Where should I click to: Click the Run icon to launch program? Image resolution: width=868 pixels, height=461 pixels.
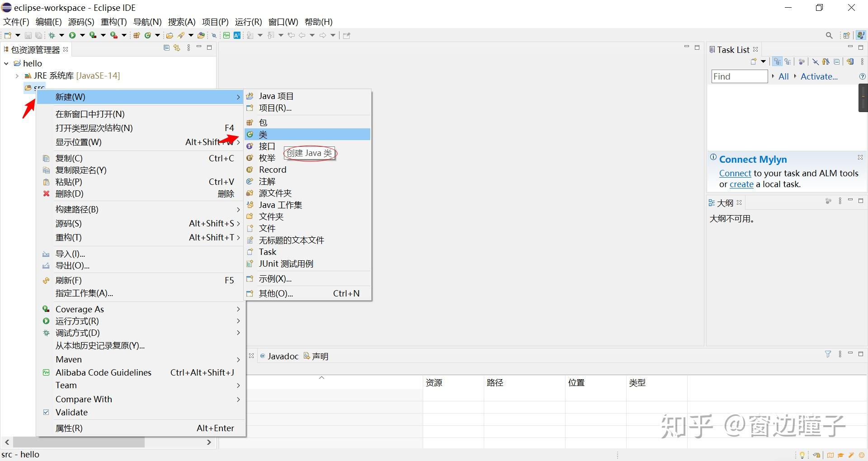click(x=73, y=35)
